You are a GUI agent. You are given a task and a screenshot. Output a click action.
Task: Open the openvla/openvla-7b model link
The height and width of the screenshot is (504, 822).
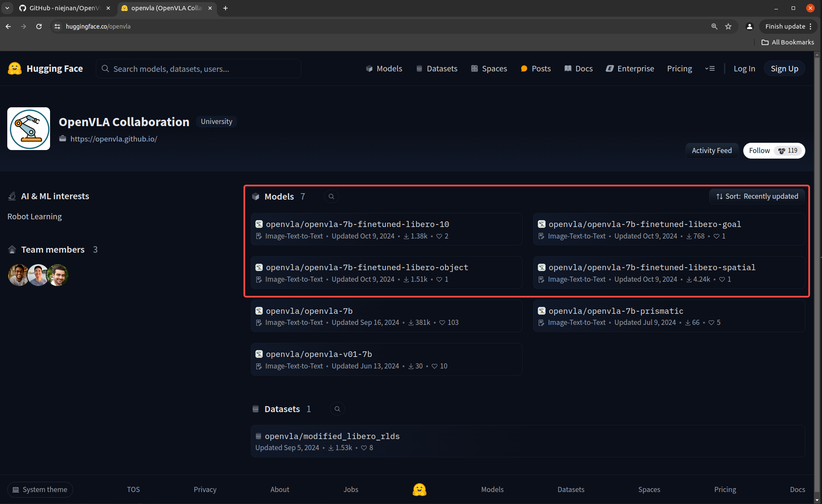click(x=309, y=311)
